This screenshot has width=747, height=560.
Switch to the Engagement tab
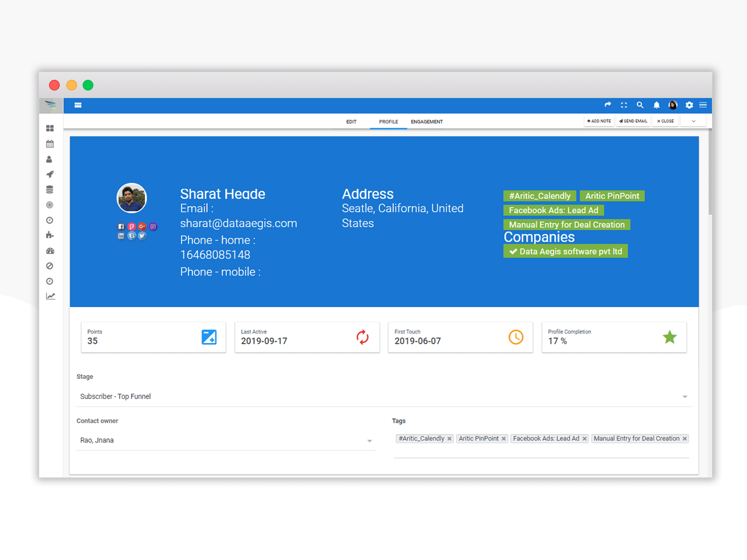(x=427, y=122)
